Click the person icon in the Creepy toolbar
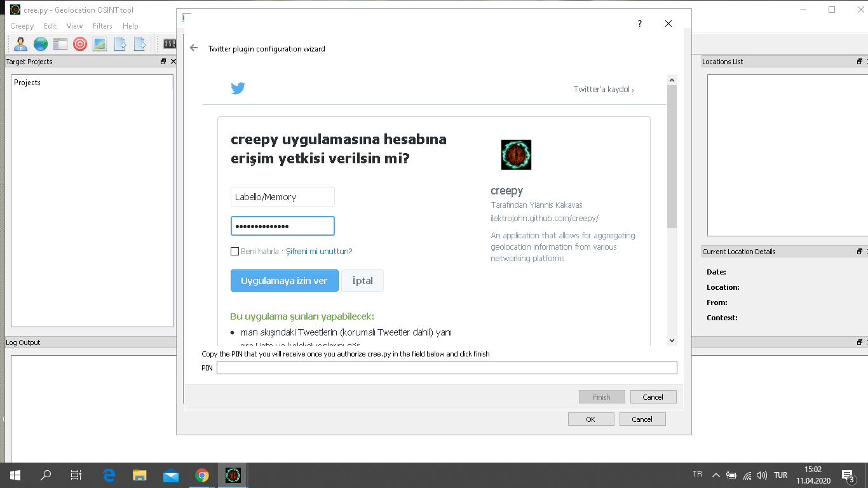 pyautogui.click(x=21, y=44)
